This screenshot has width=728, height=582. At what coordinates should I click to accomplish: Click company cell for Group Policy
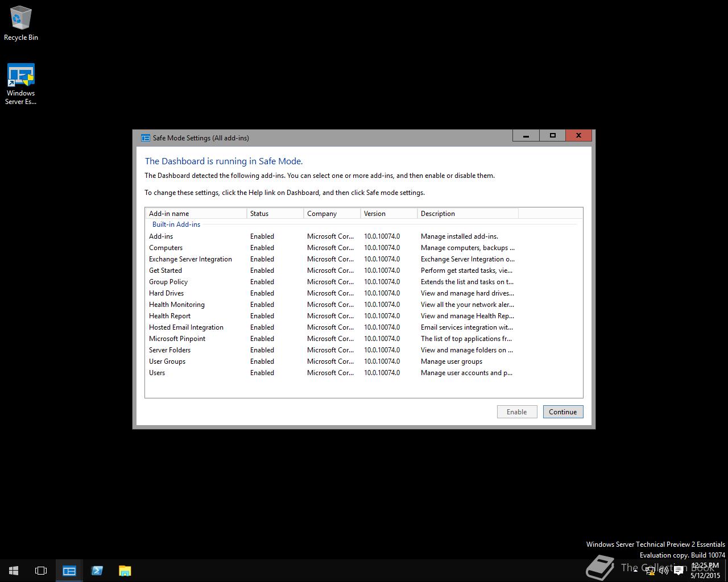[x=330, y=282]
